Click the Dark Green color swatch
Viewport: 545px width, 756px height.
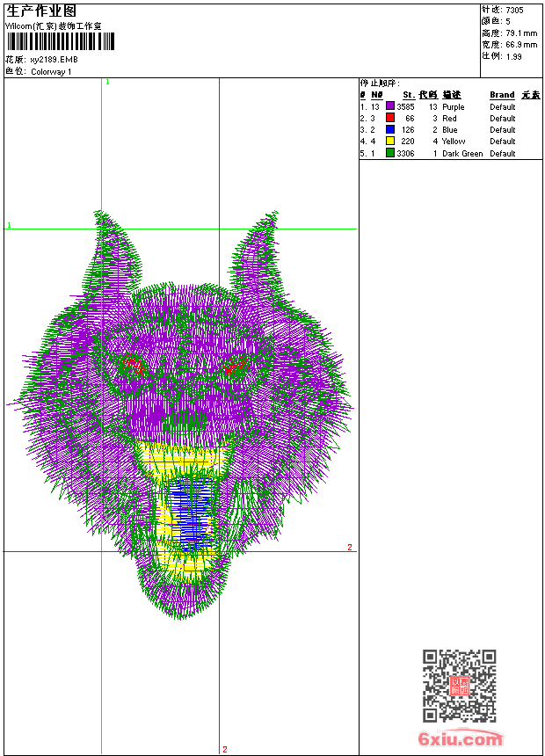[x=390, y=153]
